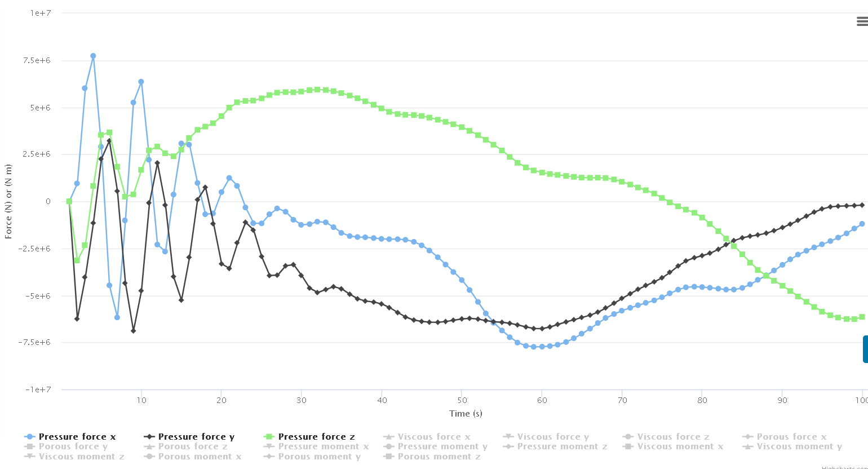Click the highest Pressure force x data point
This screenshot has width=868, height=469.
(x=93, y=56)
